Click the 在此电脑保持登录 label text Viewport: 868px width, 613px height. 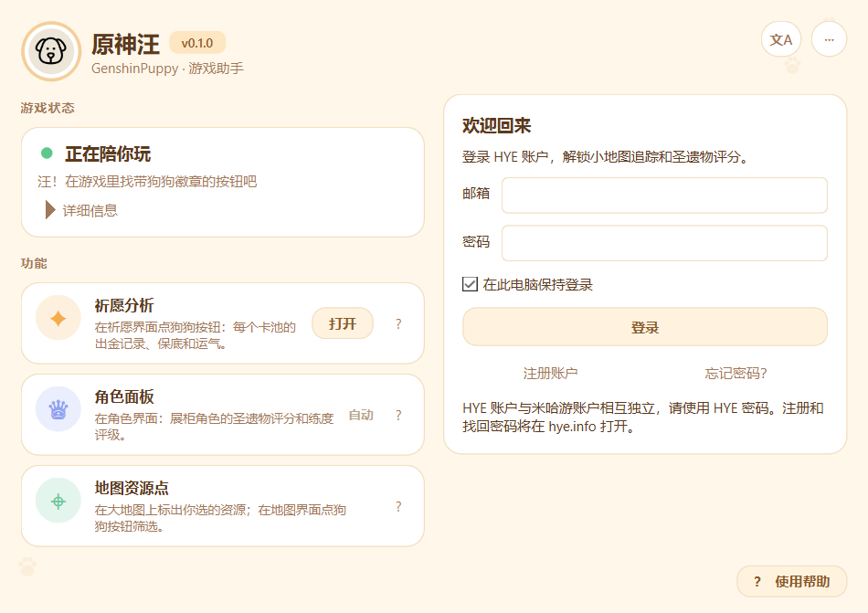click(537, 284)
